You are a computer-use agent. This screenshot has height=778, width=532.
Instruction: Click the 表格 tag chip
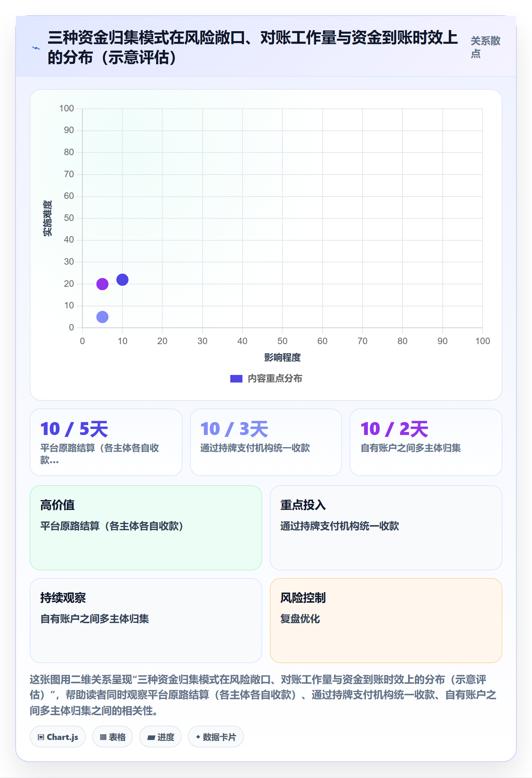[112, 737]
